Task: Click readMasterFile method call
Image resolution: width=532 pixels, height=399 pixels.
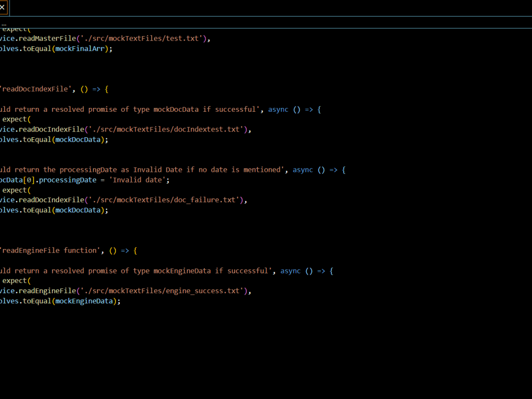Action: pos(47,38)
